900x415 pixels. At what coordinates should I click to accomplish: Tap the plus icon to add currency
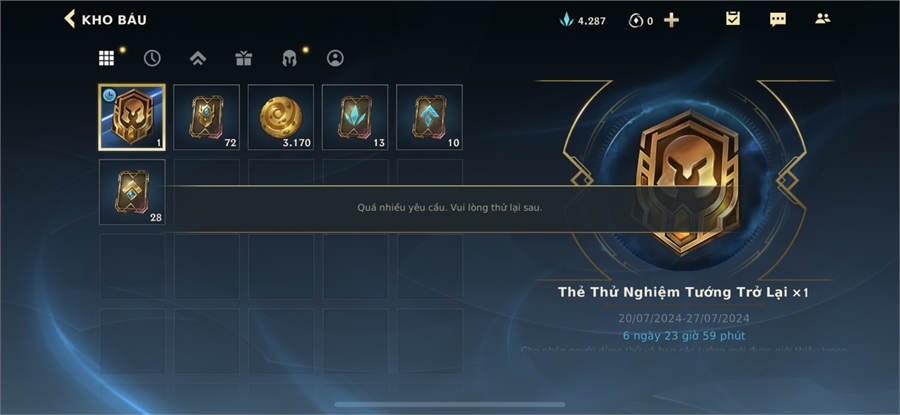[x=671, y=21]
